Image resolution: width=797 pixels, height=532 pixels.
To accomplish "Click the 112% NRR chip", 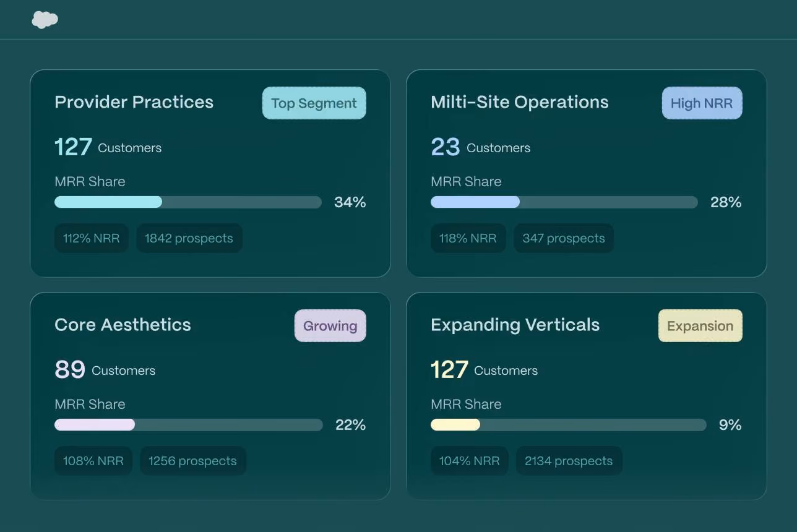I will pos(92,238).
